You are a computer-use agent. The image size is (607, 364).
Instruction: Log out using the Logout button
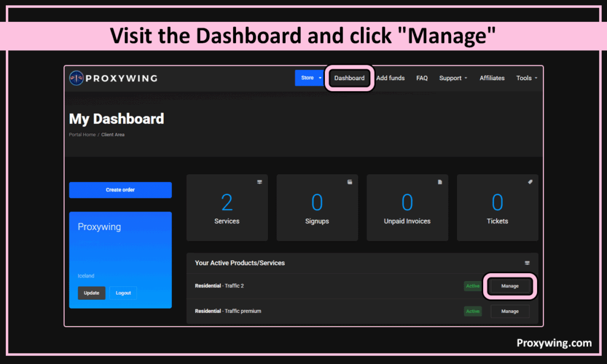[x=123, y=293]
